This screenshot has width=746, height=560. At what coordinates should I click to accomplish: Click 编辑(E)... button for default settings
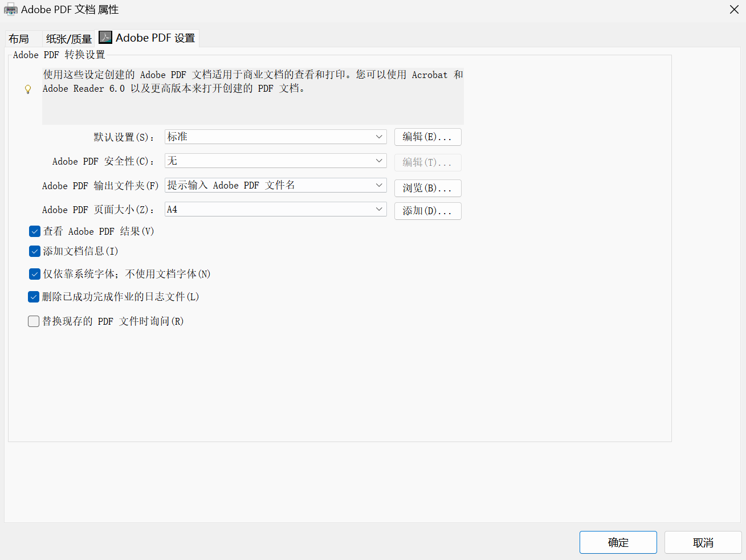point(427,137)
